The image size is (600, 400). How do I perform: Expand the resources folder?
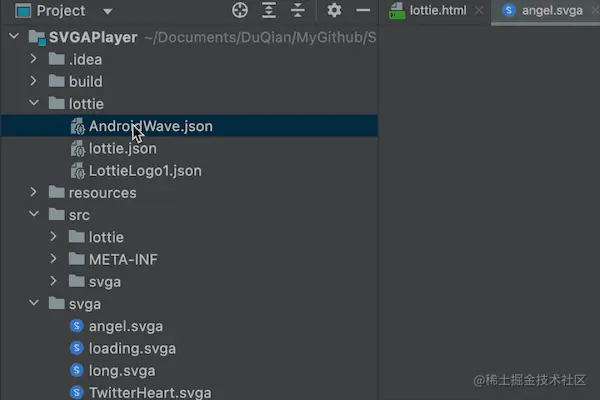pos(34,193)
